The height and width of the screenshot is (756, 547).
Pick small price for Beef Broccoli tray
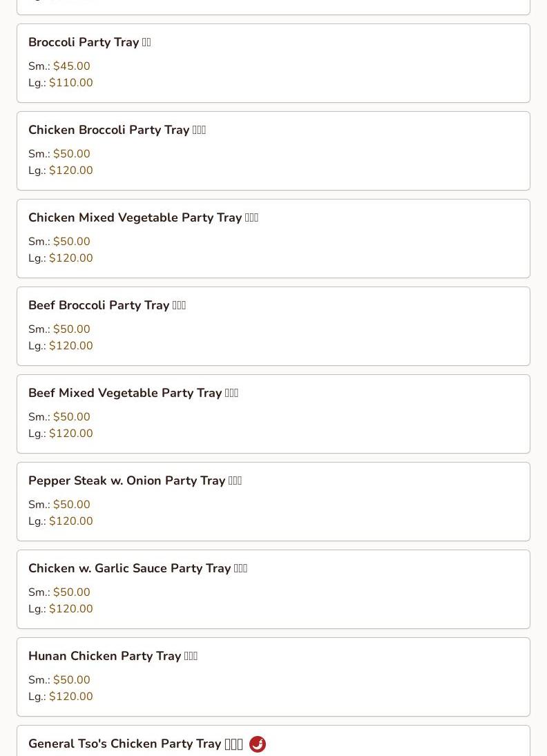tap(71, 329)
